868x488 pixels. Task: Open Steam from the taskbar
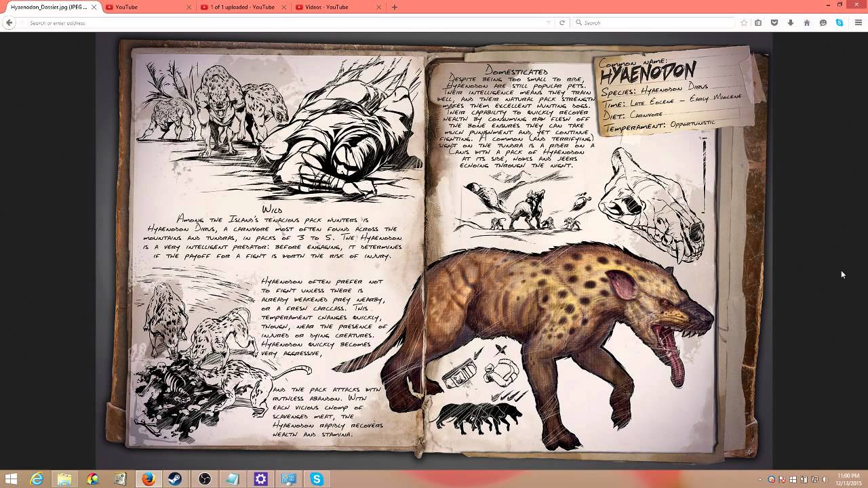tap(176, 479)
